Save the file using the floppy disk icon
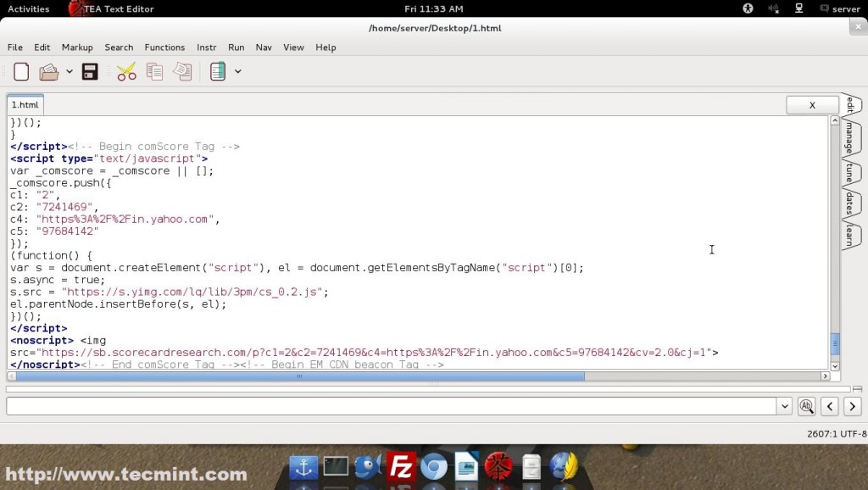 point(89,71)
